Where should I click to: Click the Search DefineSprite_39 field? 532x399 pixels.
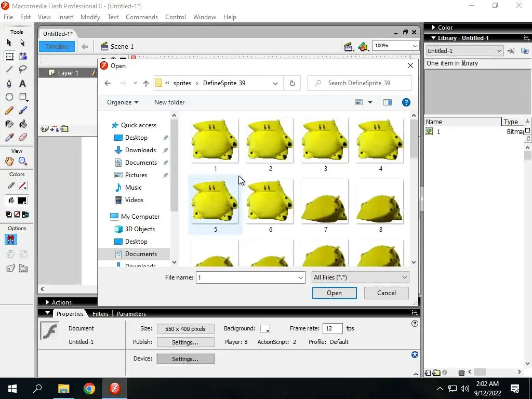point(360,83)
